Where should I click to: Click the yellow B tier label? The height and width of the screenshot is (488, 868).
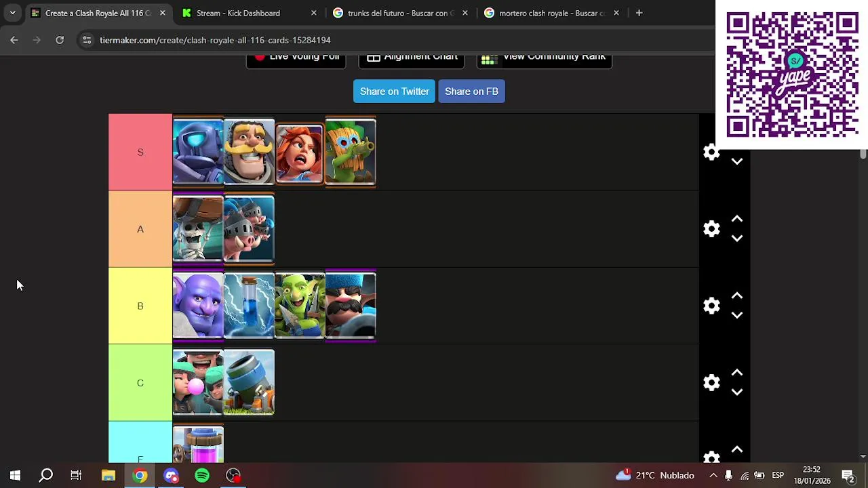click(140, 306)
